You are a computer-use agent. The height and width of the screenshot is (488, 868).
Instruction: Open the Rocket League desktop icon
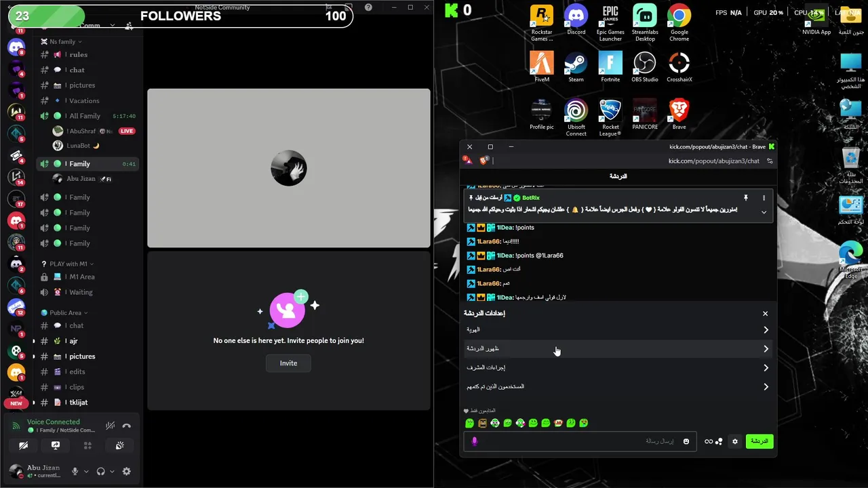pos(610,118)
